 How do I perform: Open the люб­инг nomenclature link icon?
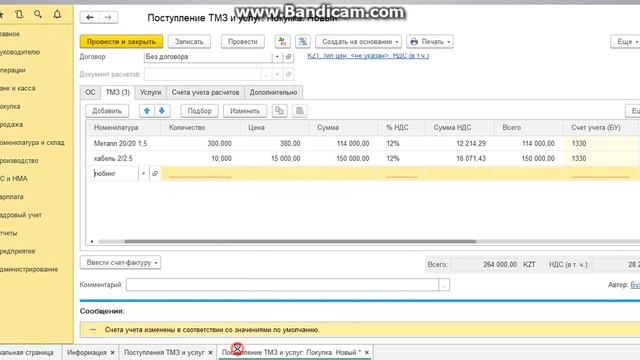(155, 173)
